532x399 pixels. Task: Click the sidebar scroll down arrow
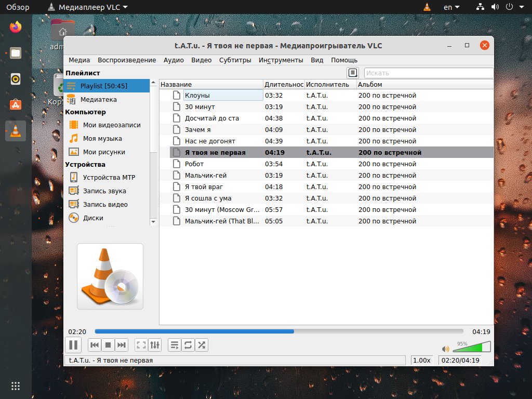point(153,222)
